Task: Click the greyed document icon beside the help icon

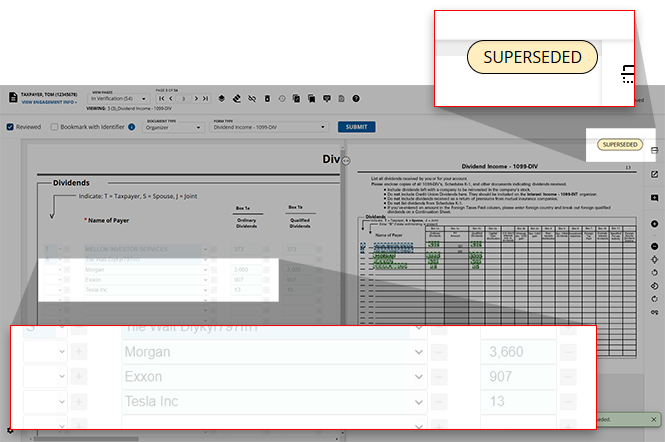Action: click(341, 98)
